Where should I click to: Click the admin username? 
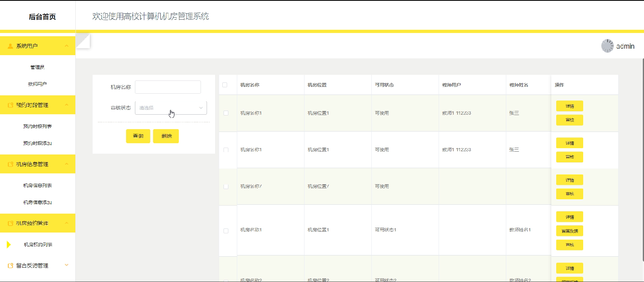coord(625,46)
